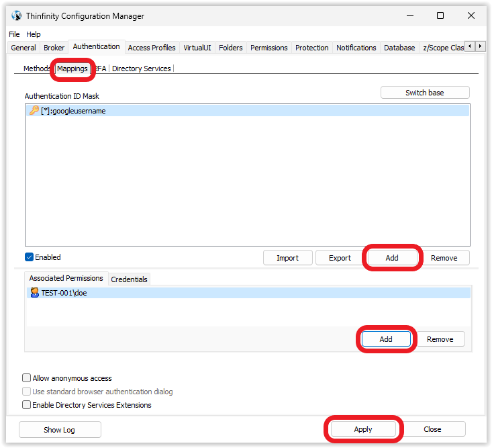
Task: Add a new Authentication ID Mask
Action: [392, 258]
